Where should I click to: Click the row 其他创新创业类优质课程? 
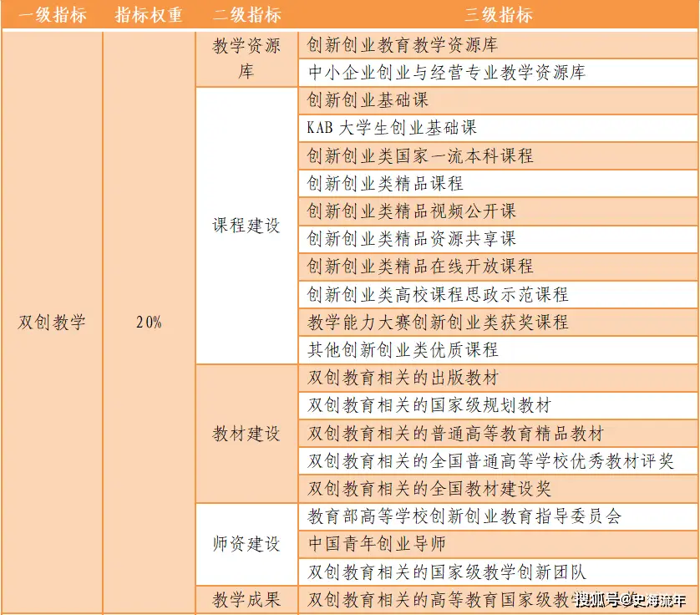498,350
